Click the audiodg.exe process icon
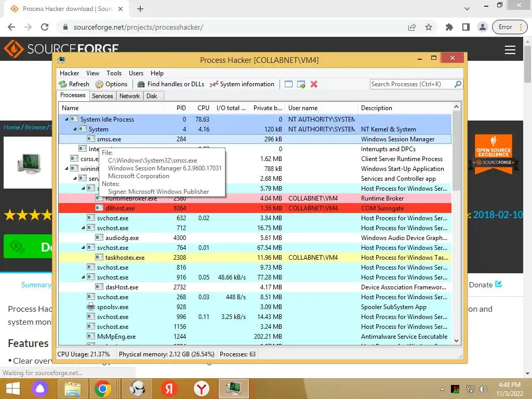 [99, 237]
